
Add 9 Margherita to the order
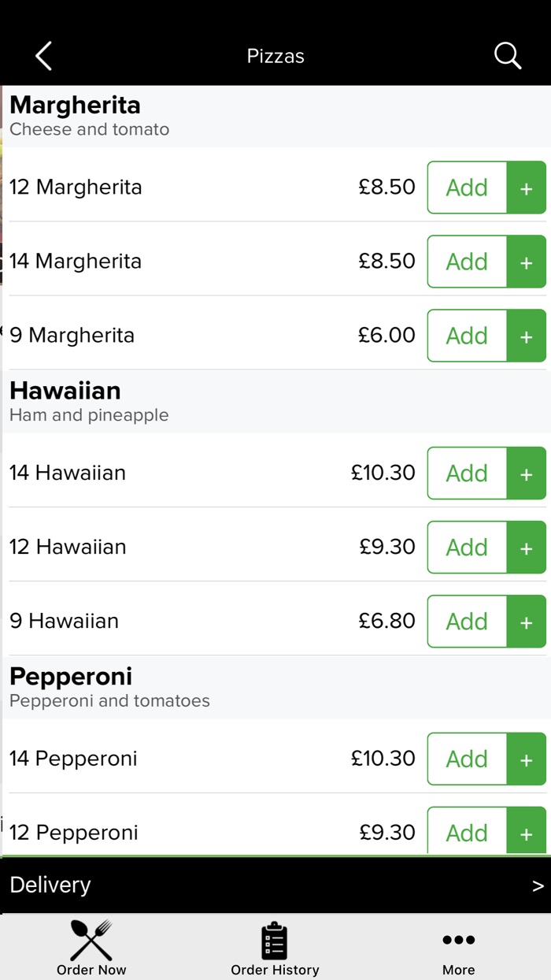coord(466,336)
